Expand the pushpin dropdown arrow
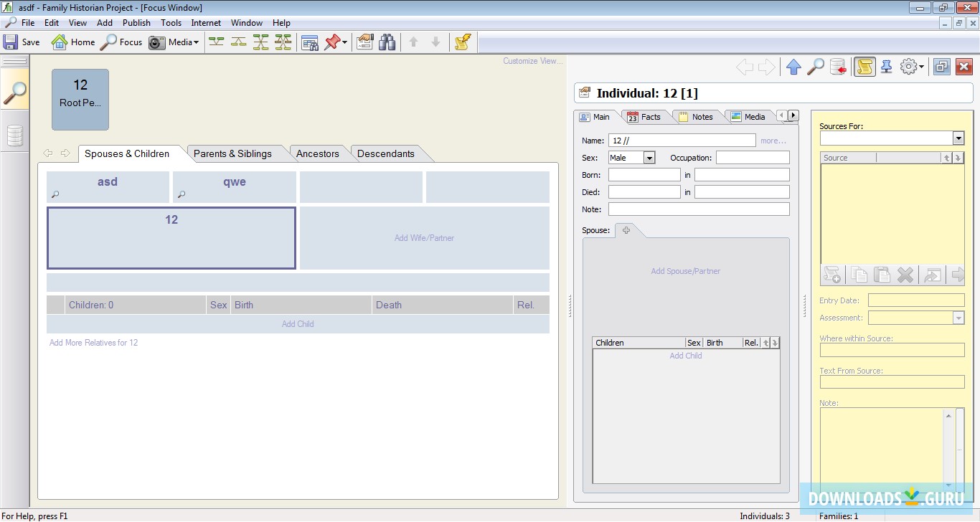Screen dimensions: 980x522 pyautogui.click(x=344, y=42)
